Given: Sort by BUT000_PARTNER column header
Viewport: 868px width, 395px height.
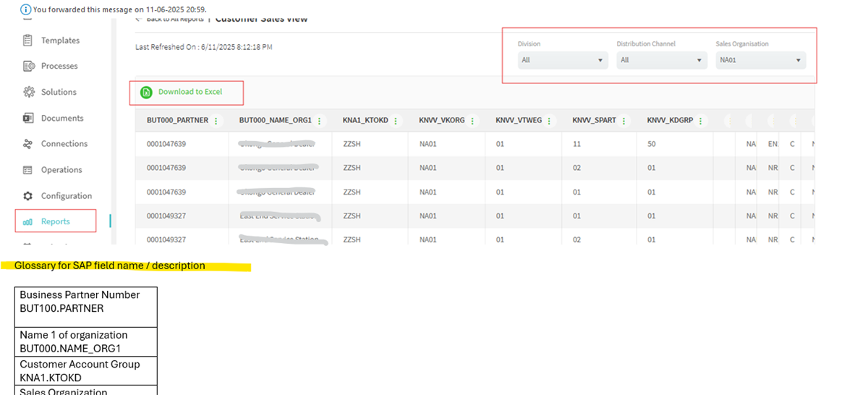Looking at the screenshot, I should tap(177, 120).
